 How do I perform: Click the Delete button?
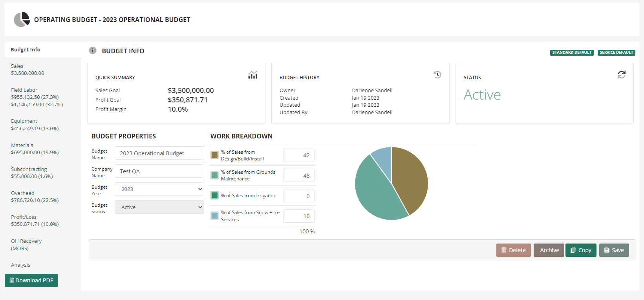coord(514,250)
